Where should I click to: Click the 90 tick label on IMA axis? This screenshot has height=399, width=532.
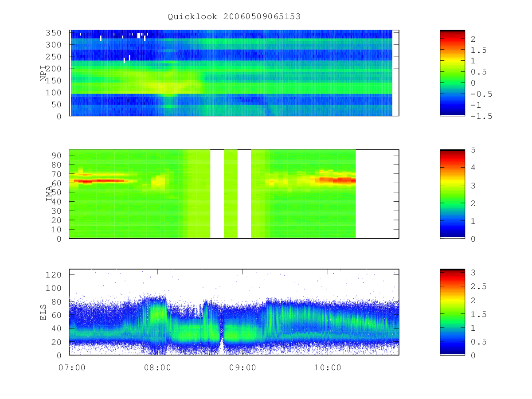(x=57, y=155)
